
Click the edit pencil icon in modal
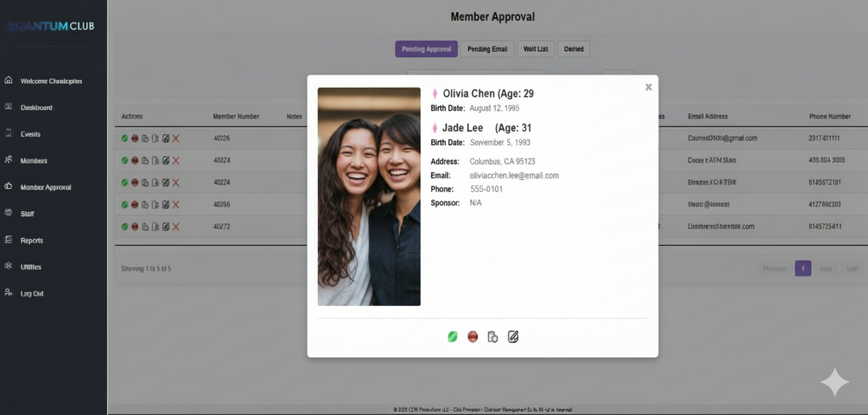click(513, 337)
